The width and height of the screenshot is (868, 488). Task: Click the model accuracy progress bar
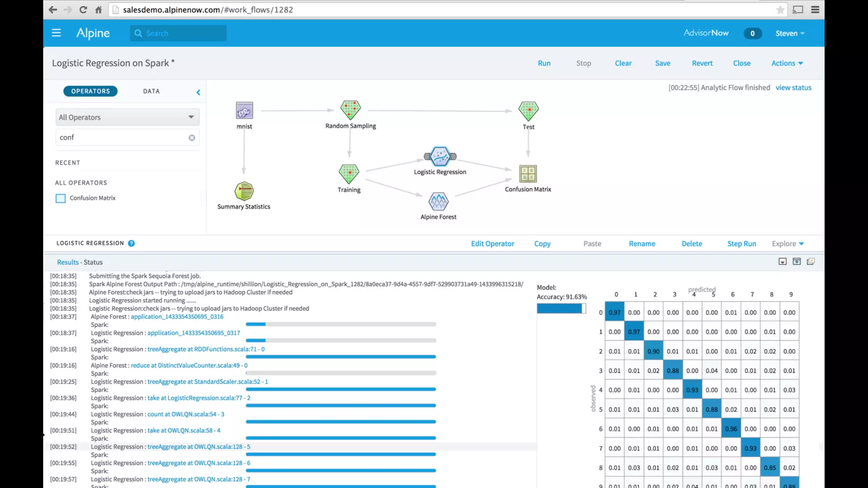pos(561,308)
